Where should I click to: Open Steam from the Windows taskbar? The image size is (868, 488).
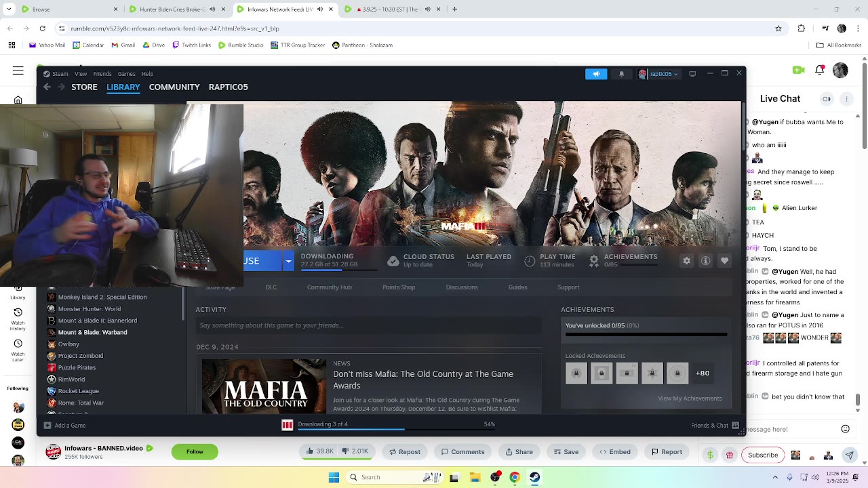[x=534, y=477]
